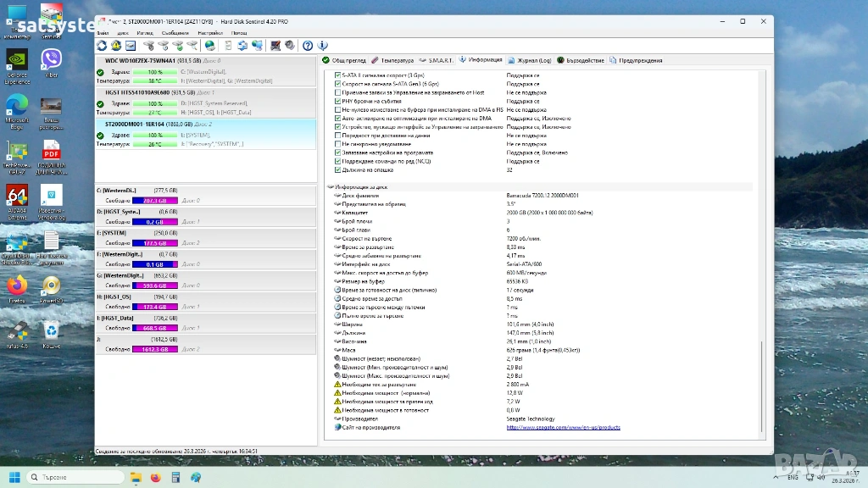Click the C: WesternDigital free space bar
Screen dimensions: 868x488
[154, 201]
